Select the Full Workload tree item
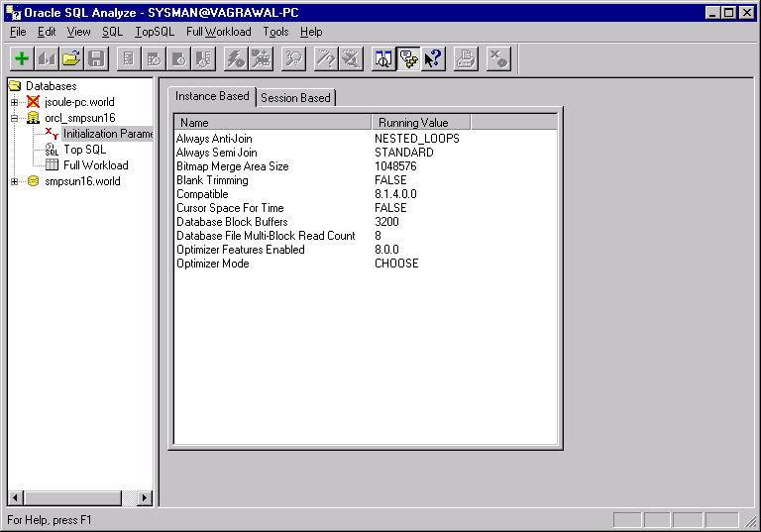Image resolution: width=761 pixels, height=532 pixels. pos(95,165)
